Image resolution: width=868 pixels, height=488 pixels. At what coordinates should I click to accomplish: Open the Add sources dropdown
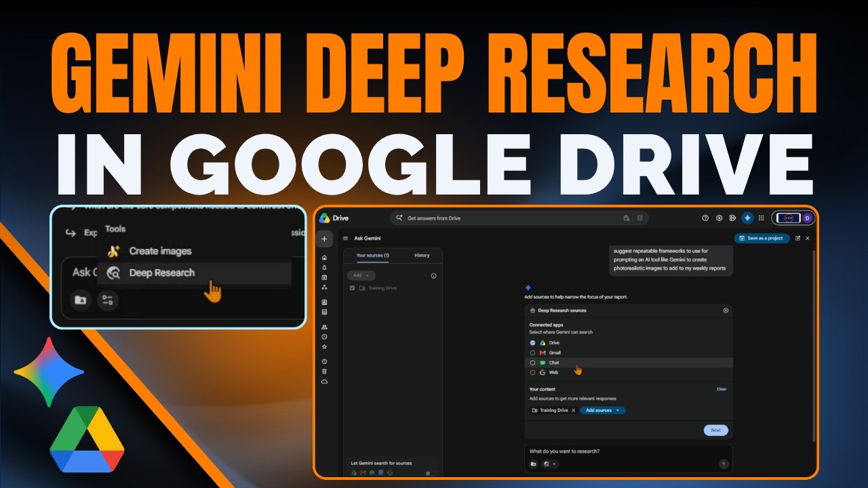(x=603, y=411)
